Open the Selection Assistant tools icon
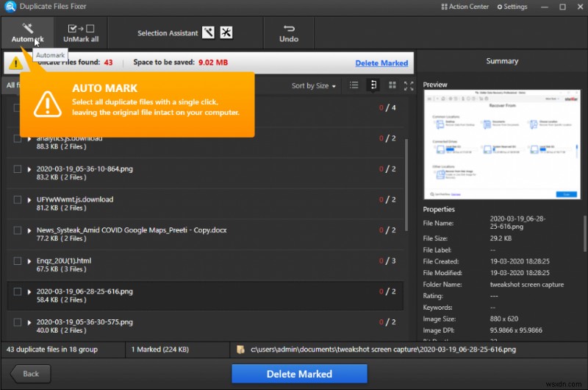Viewport: 588px width, 390px height. [226, 32]
